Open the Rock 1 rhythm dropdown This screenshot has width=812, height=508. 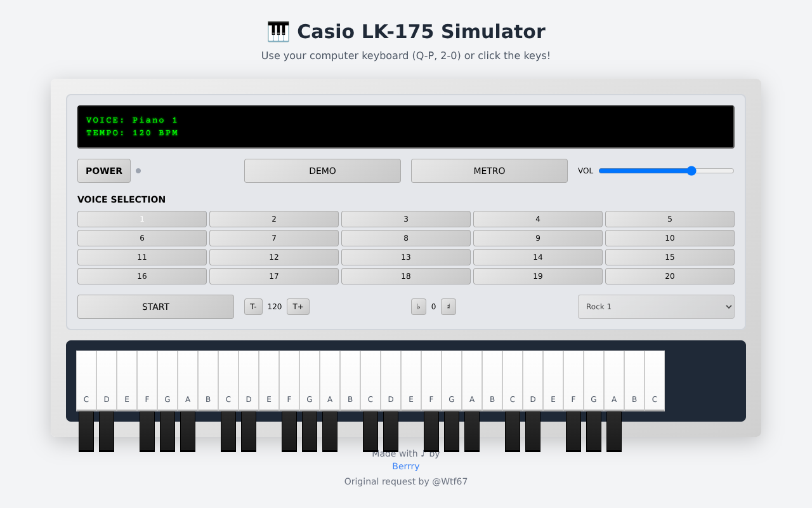(x=656, y=306)
